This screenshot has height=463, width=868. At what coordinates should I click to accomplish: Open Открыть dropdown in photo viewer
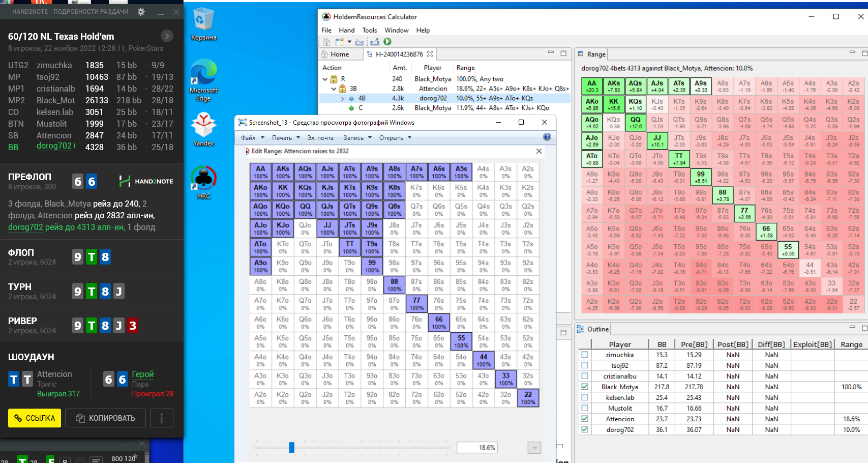point(395,137)
